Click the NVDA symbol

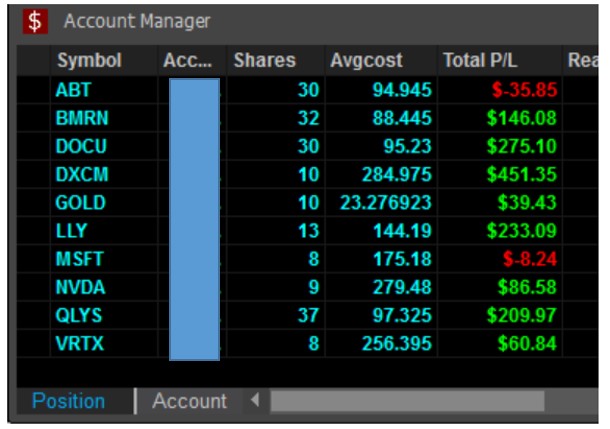(x=80, y=287)
